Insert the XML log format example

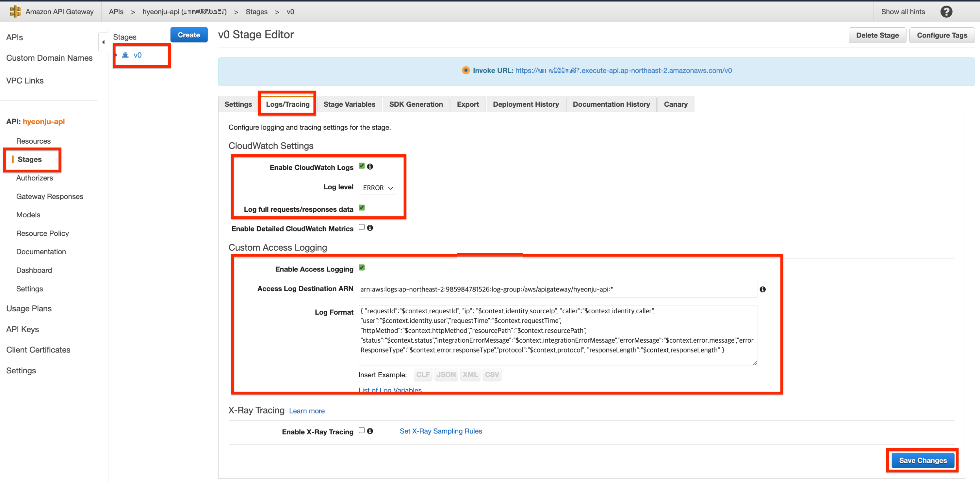pyautogui.click(x=470, y=374)
